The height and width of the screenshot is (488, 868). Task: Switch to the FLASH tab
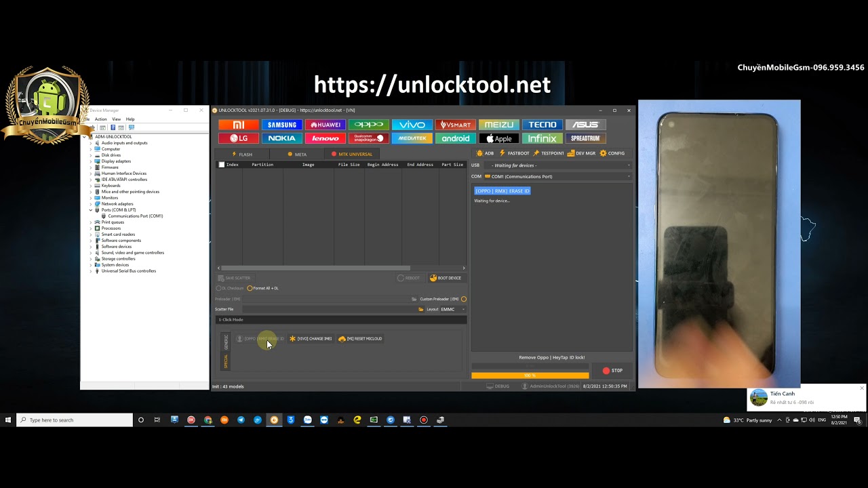242,154
